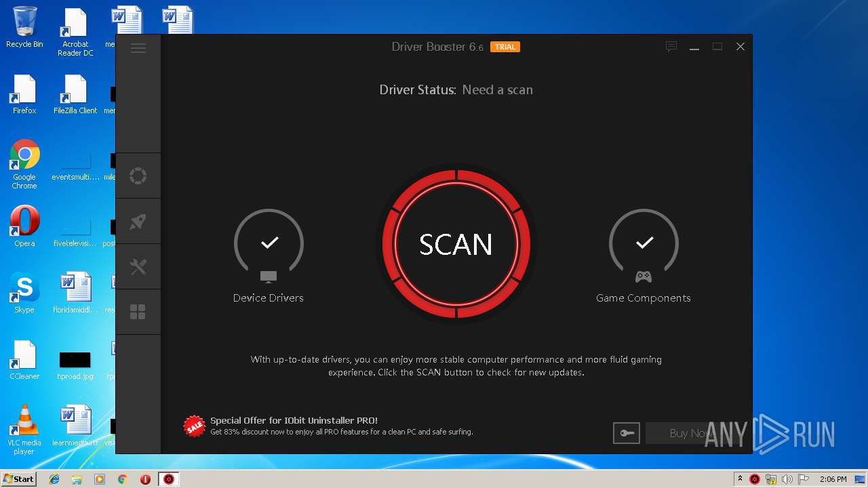The width and height of the screenshot is (868, 488).
Task: Launch Internet Explorer from the taskbar
Action: pos(54,479)
